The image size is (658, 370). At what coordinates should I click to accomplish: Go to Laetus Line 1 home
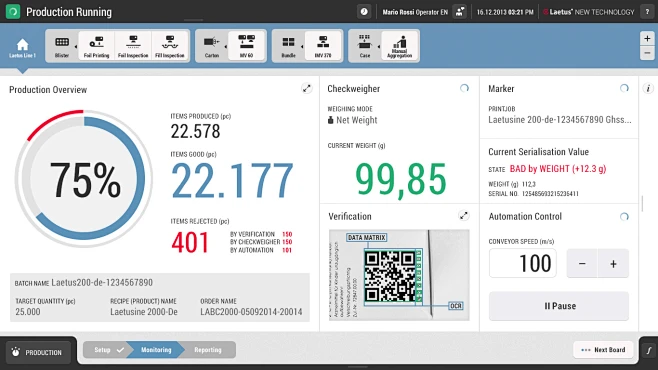tap(22, 47)
